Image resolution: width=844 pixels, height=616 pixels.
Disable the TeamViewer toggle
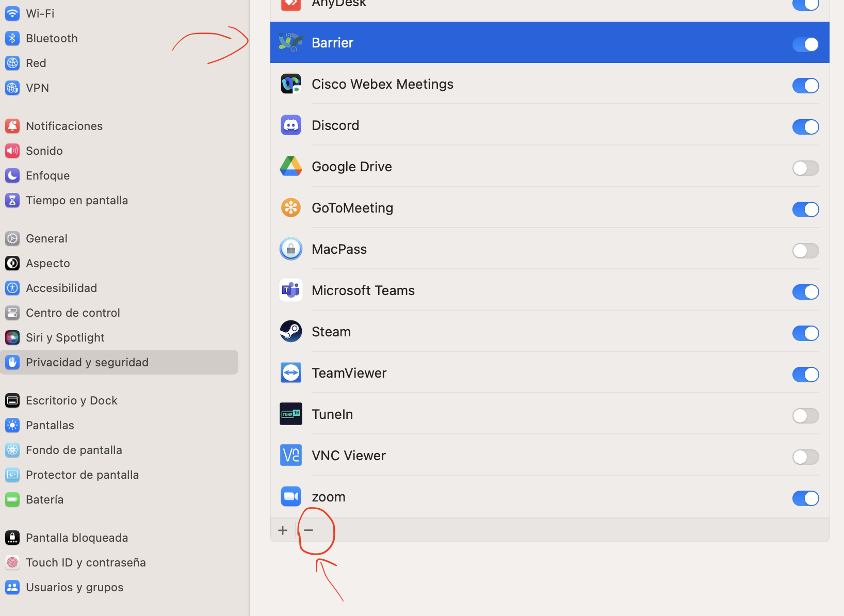pyautogui.click(x=806, y=375)
